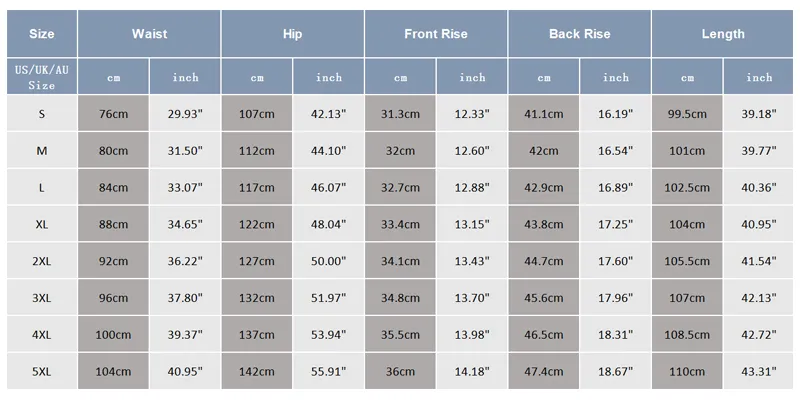Click the 17.25" back rise cell

click(x=615, y=224)
